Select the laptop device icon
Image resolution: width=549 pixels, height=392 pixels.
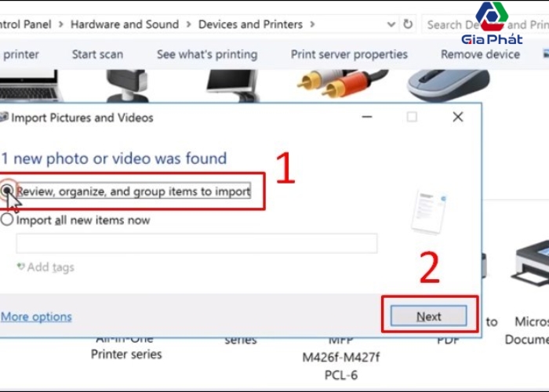[x=30, y=85]
